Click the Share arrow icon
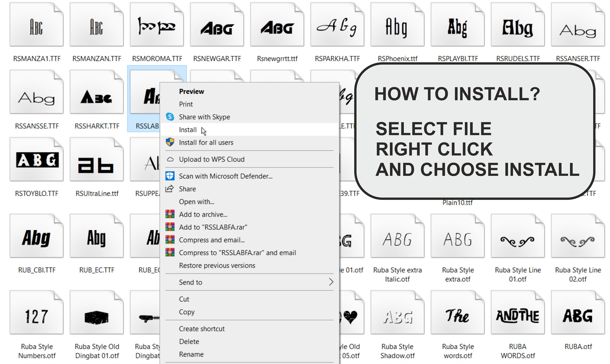 (170, 189)
